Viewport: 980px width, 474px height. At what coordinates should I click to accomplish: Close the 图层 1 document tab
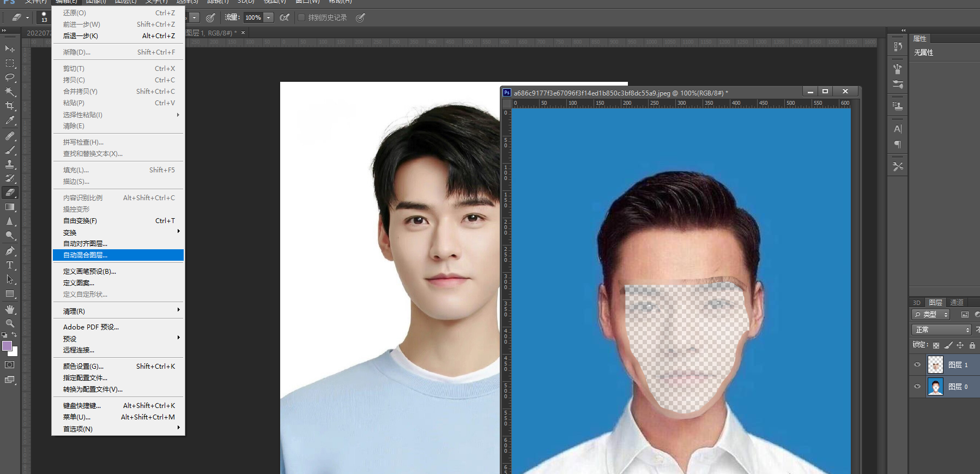pos(243,33)
